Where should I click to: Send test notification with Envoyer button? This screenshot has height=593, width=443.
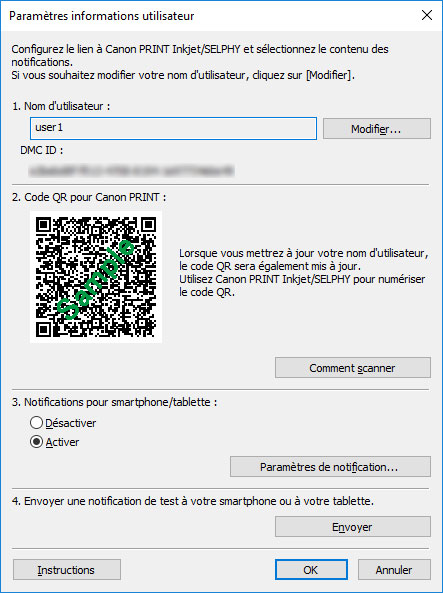tap(353, 526)
